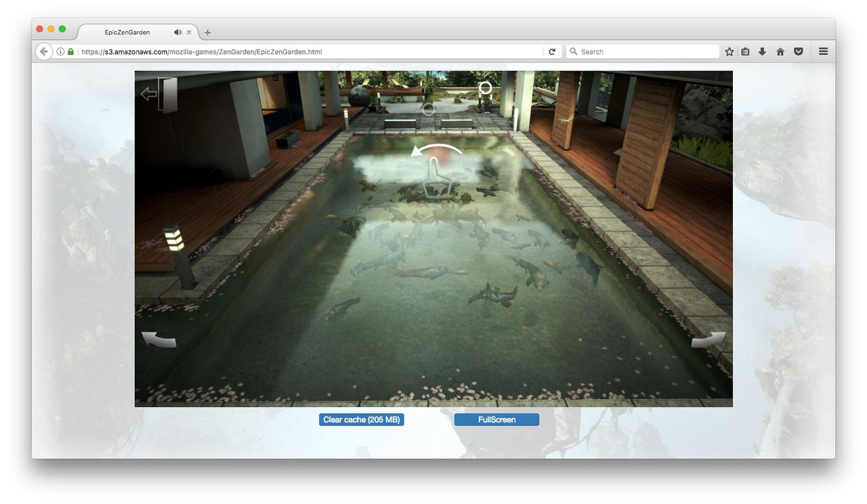
Task: Enter FullScreen mode
Action: (x=496, y=420)
